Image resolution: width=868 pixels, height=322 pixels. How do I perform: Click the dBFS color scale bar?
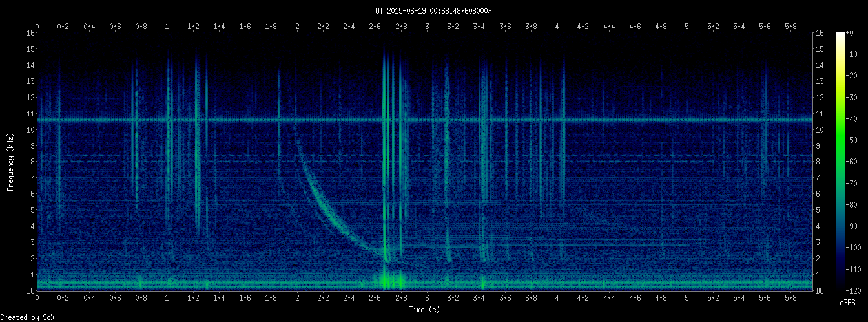[842, 162]
